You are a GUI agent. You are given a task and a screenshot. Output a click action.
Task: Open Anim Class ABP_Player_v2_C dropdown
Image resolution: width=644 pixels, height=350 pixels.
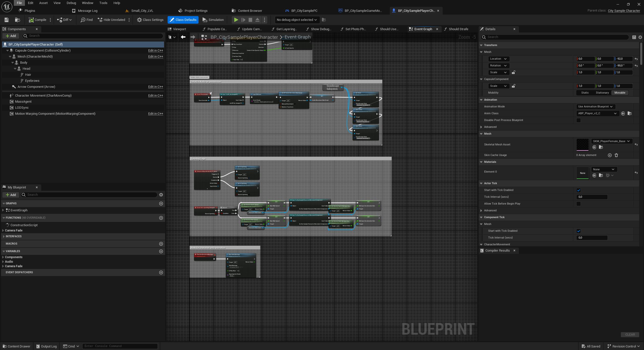tap(597, 113)
